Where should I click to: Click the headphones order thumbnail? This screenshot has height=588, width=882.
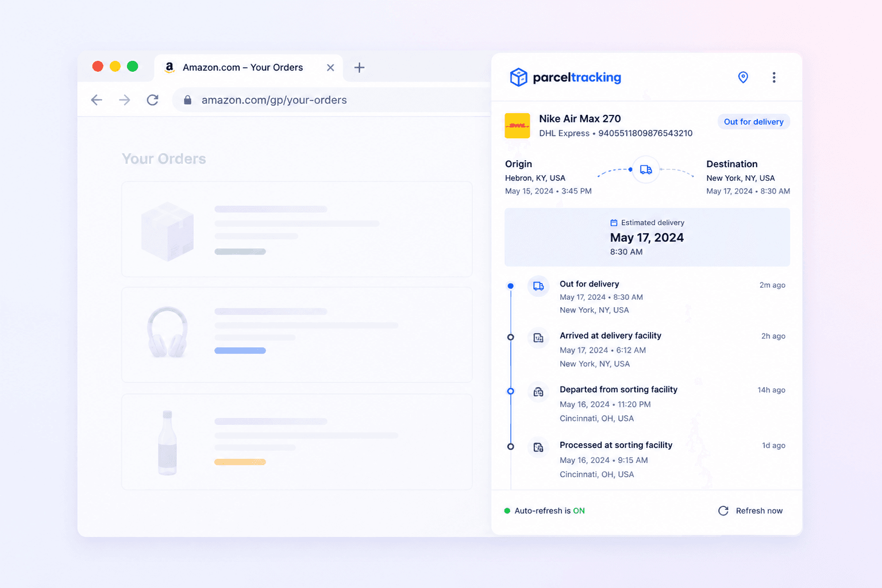(x=167, y=332)
